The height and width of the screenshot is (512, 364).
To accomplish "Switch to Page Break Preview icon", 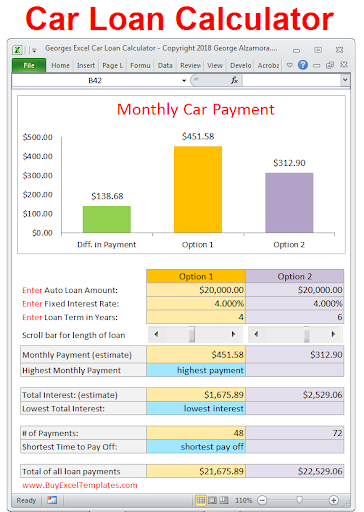I will (x=224, y=500).
